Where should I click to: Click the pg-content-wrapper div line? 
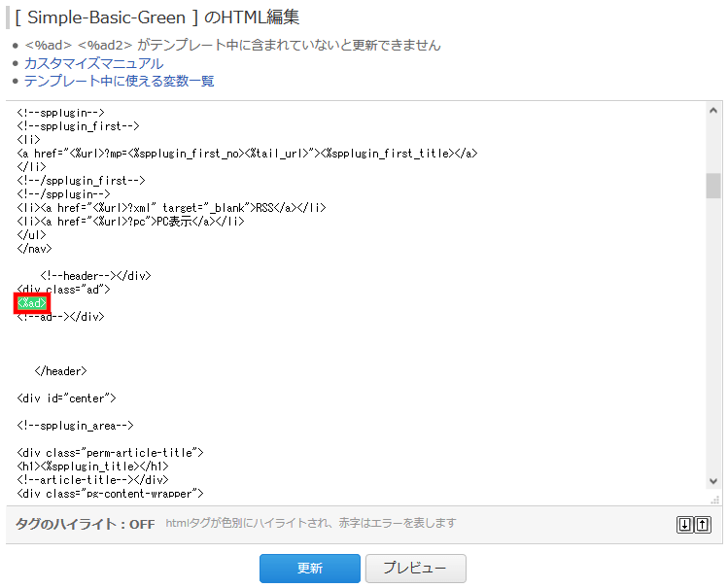110,494
